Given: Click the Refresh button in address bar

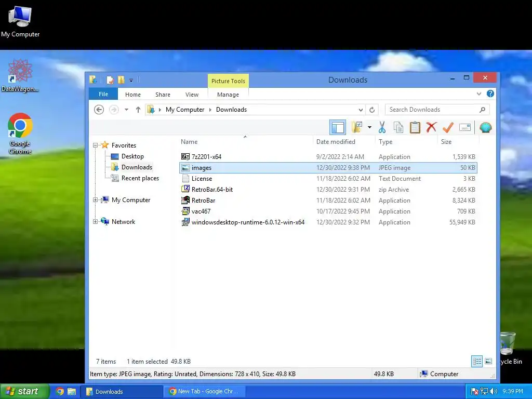Looking at the screenshot, I should (372, 110).
